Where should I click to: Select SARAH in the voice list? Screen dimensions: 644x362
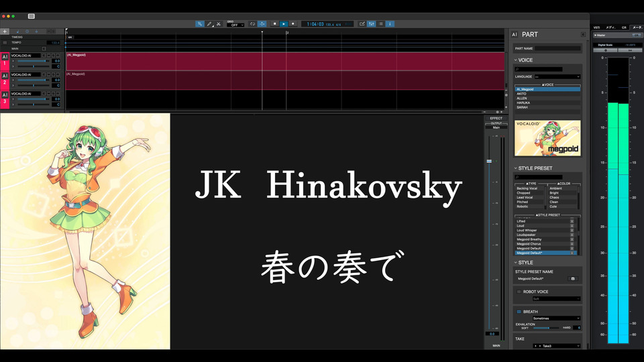tap(547, 107)
